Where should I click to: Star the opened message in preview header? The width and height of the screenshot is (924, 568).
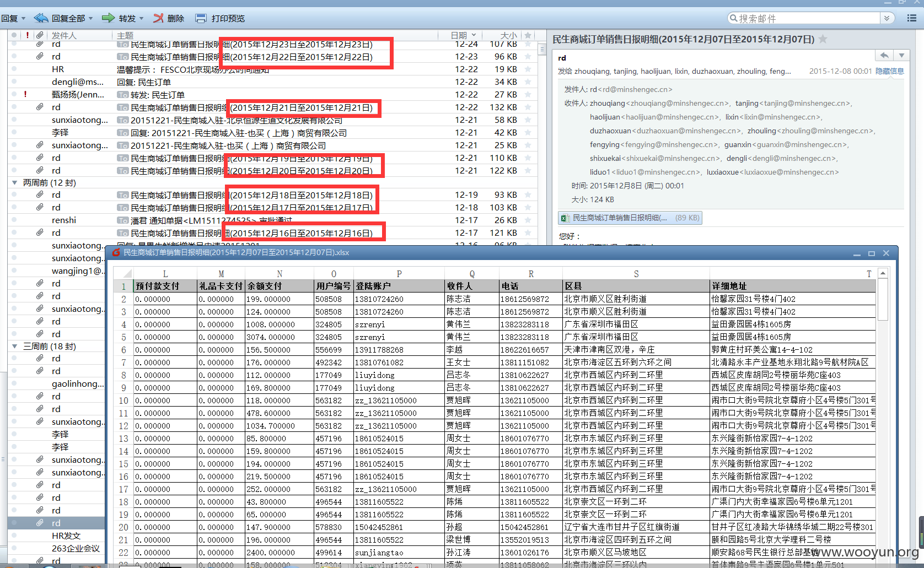[x=823, y=39]
